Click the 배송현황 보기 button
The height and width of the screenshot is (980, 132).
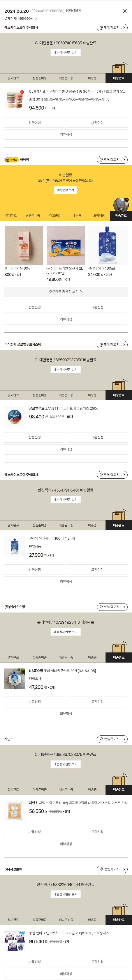[x=66, y=190]
